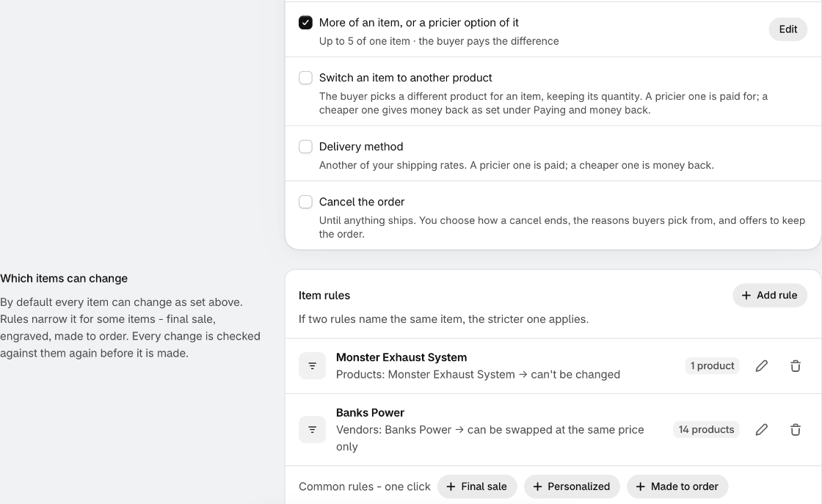Check the Delivery method option
Screen dimensions: 822x504
[305, 147]
